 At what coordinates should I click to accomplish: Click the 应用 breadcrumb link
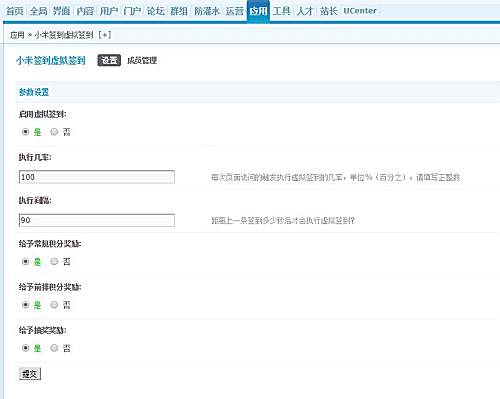coord(17,35)
